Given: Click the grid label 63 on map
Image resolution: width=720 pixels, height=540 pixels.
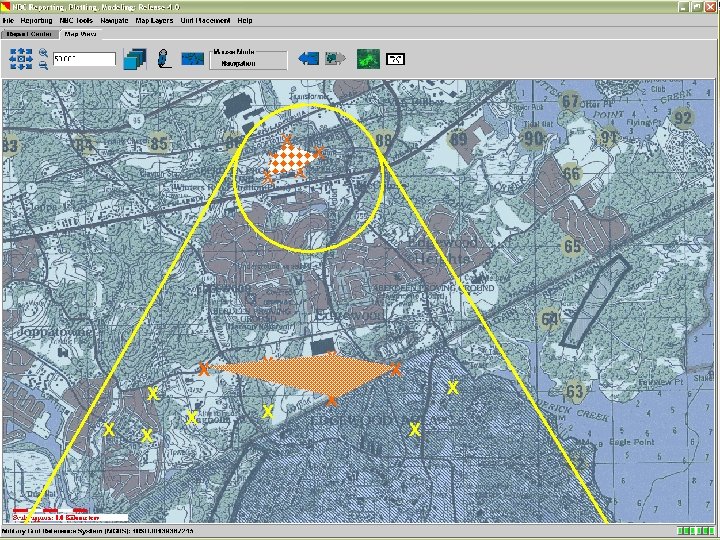Looking at the screenshot, I should [574, 391].
